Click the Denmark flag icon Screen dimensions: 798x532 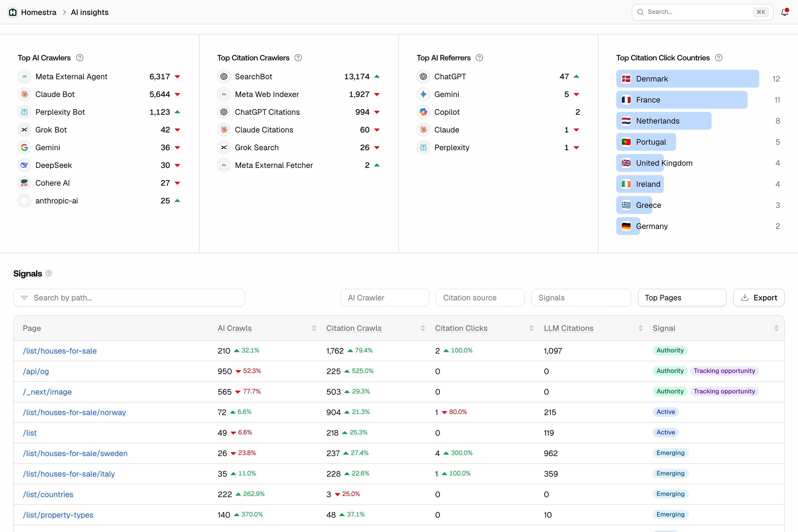point(626,79)
